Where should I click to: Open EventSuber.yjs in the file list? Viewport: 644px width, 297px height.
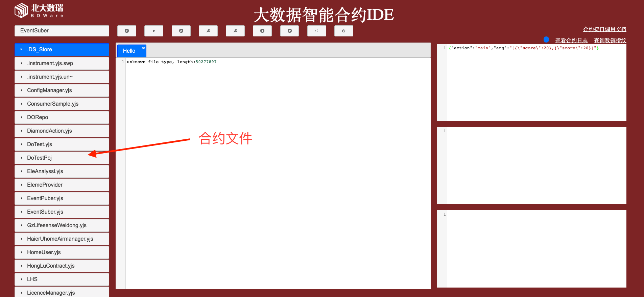click(45, 212)
